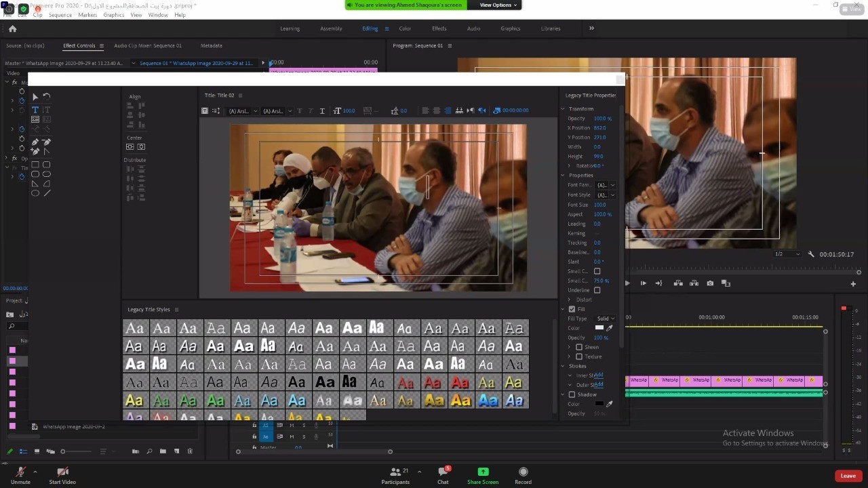Enable the Underline checkbox
The height and width of the screenshot is (488, 868).
(597, 290)
